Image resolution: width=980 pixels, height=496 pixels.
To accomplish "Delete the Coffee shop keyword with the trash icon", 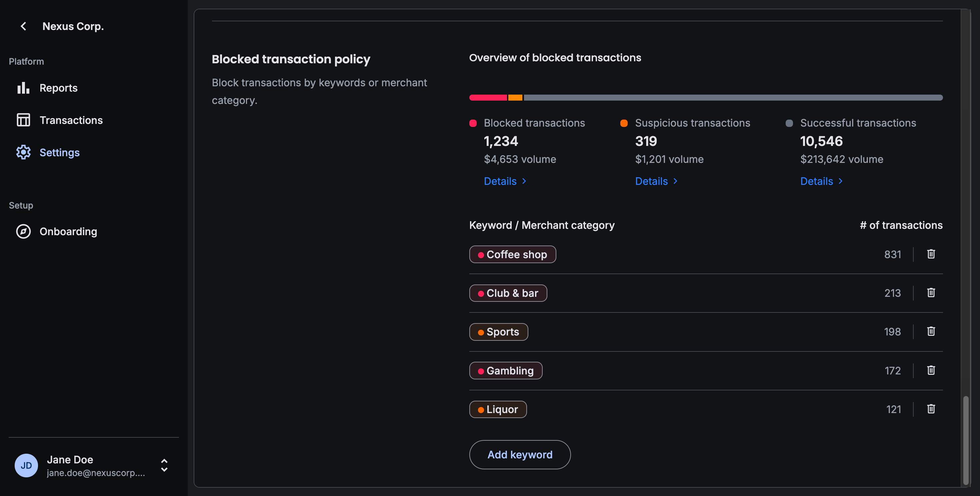I will point(931,254).
